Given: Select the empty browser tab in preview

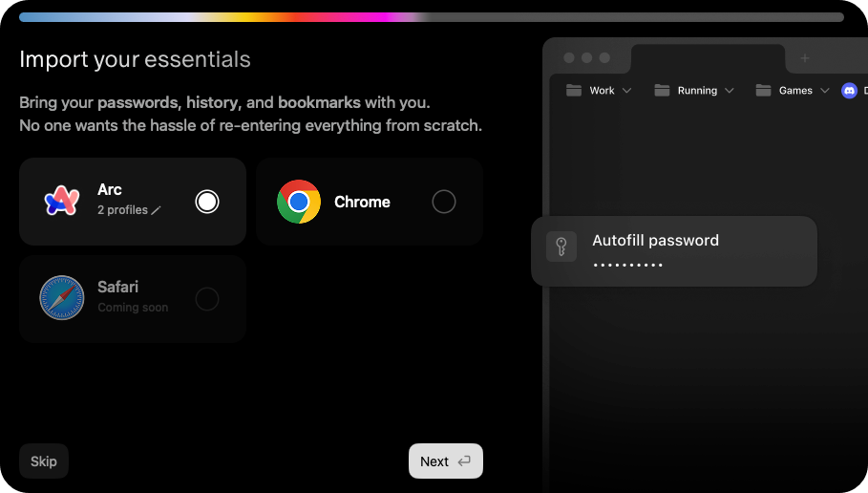Looking at the screenshot, I should (708, 58).
